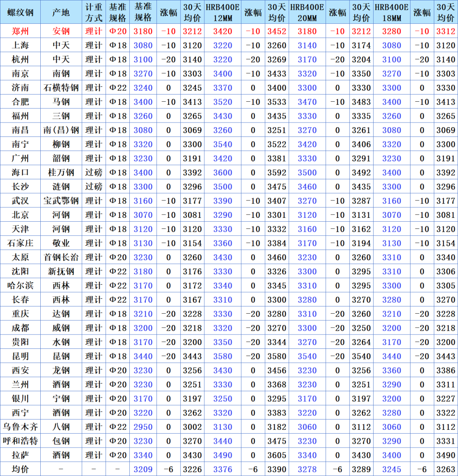Select the 均价 summary row label

click(20, 469)
